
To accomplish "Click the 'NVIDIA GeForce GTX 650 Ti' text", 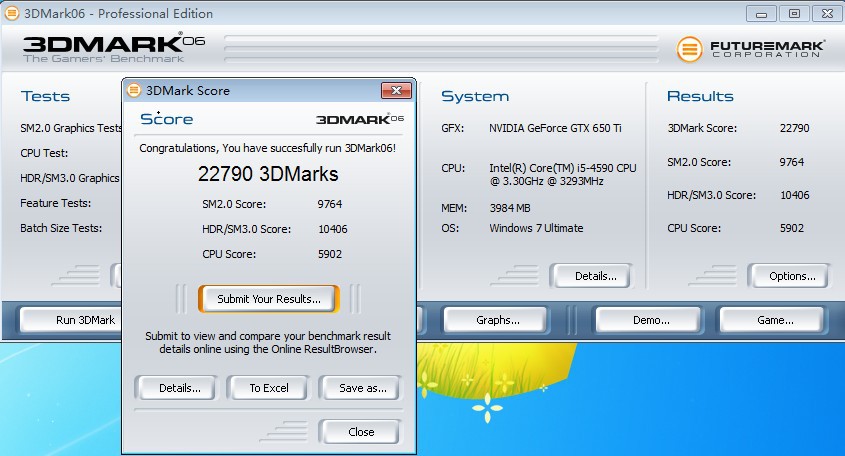I will pyautogui.click(x=555, y=128).
